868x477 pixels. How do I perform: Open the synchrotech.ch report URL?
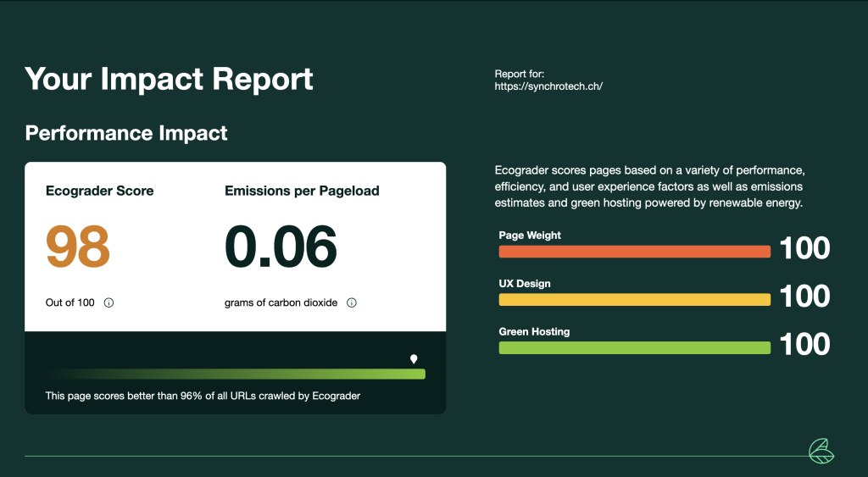548,86
